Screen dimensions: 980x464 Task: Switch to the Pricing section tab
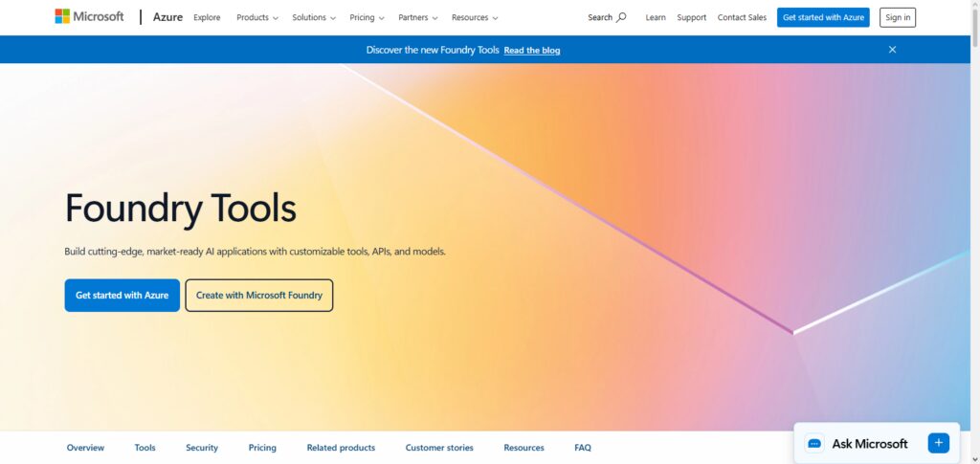pyautogui.click(x=262, y=448)
